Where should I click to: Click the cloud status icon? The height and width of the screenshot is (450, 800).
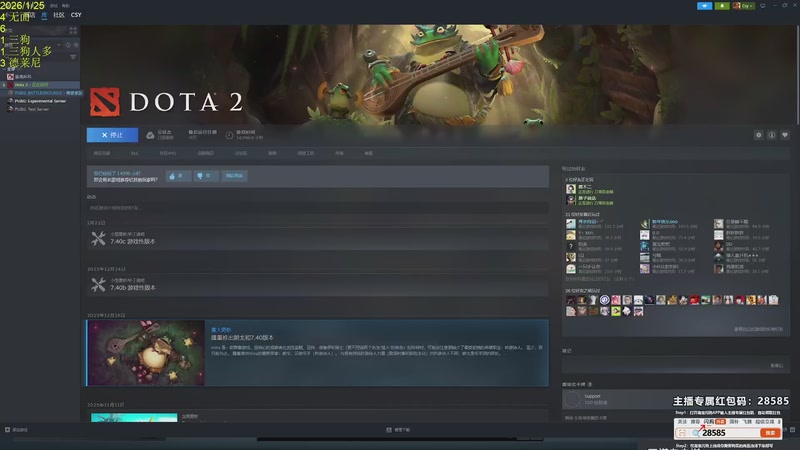150,135
